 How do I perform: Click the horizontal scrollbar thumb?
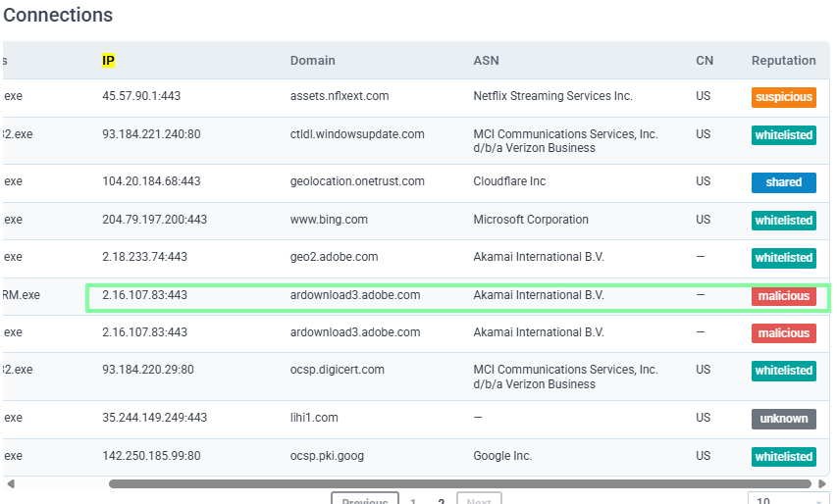tap(461, 483)
